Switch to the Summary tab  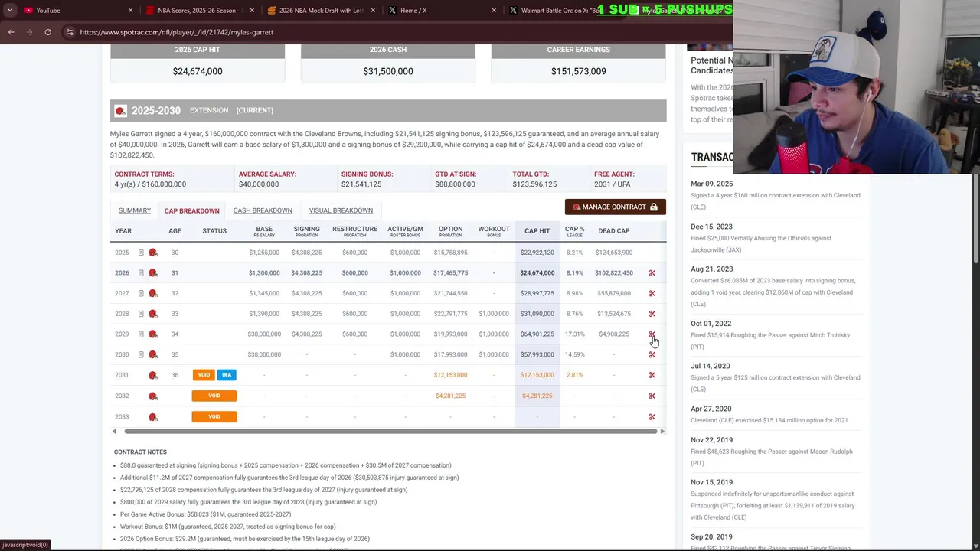click(x=135, y=210)
